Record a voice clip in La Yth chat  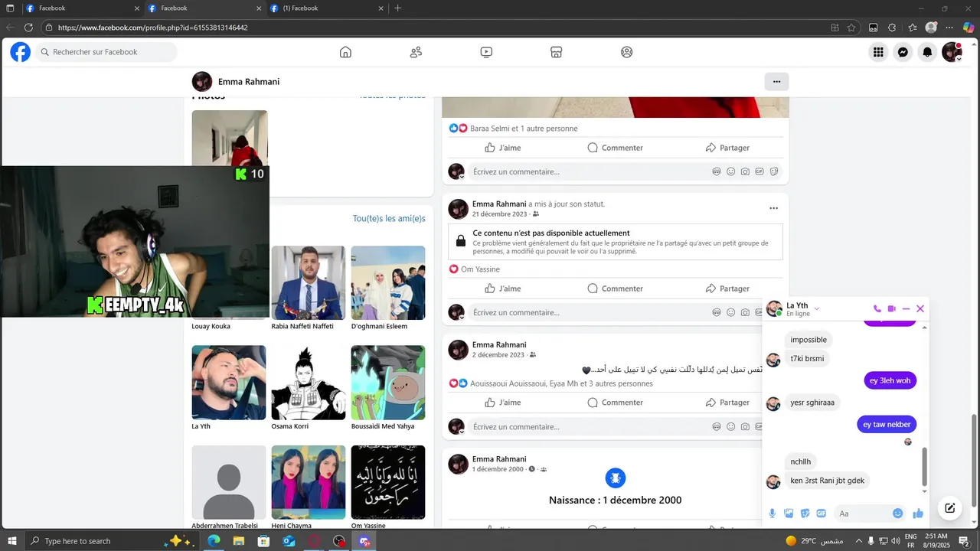(772, 514)
